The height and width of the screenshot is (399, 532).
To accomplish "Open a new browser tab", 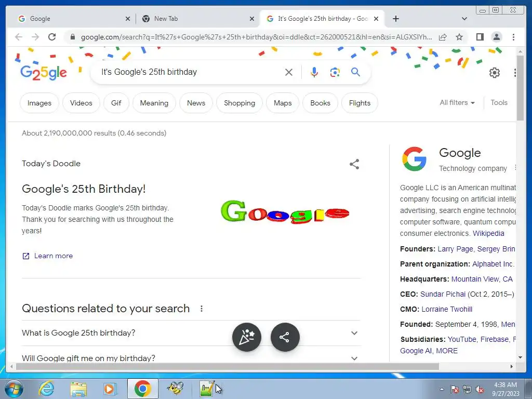I will coord(395,19).
